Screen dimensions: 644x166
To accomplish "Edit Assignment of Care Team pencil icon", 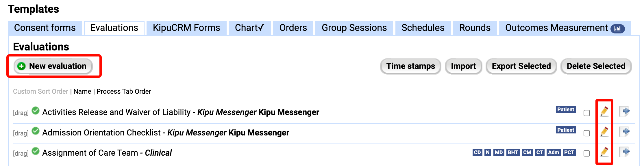I will (x=604, y=152).
